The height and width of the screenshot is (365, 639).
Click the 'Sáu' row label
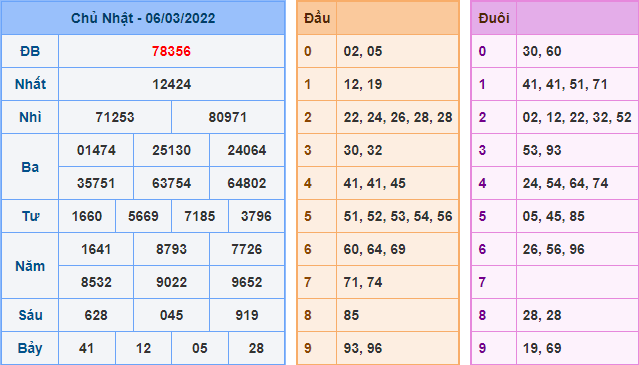tap(30, 315)
